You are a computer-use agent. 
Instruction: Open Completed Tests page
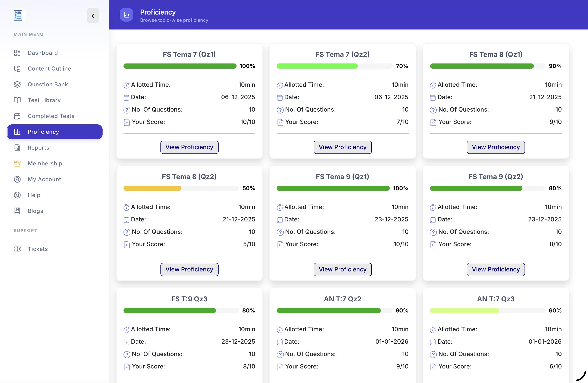coord(55,116)
